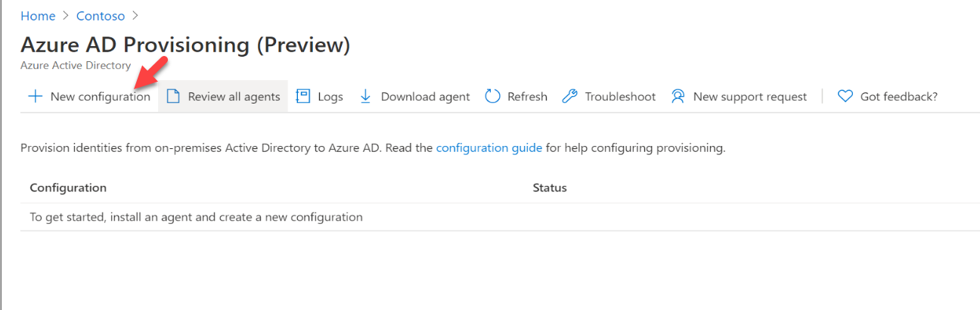
Task: Open the configuration guide link
Action: pos(489,148)
